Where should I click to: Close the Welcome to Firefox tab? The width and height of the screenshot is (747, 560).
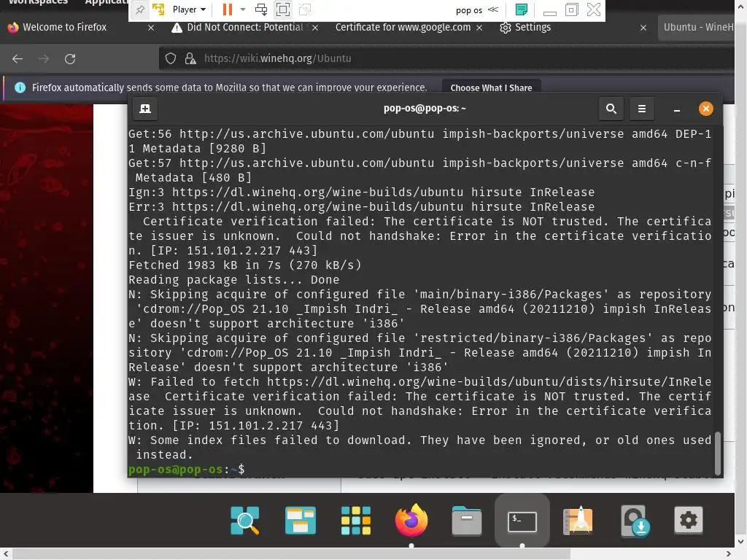pyautogui.click(x=151, y=28)
